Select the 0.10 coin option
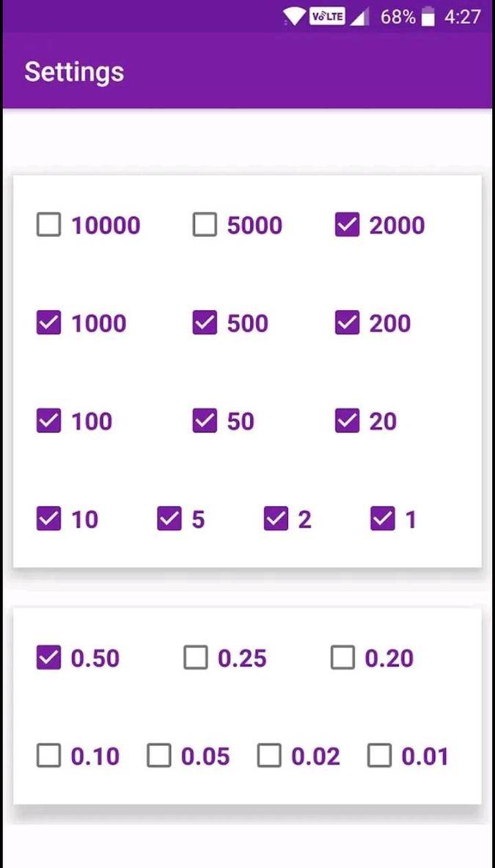Image resolution: width=495 pixels, height=868 pixels. tap(48, 756)
